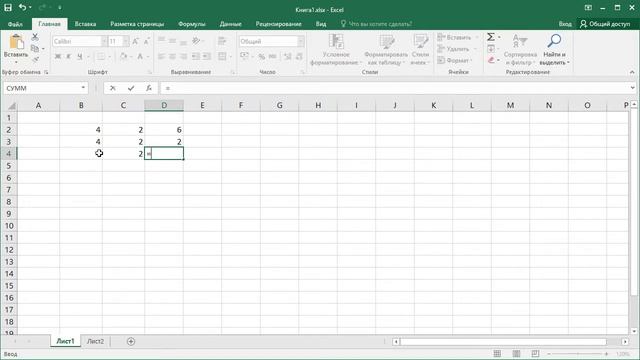
Task: Select sheet tab Лист2
Action: click(x=96, y=341)
